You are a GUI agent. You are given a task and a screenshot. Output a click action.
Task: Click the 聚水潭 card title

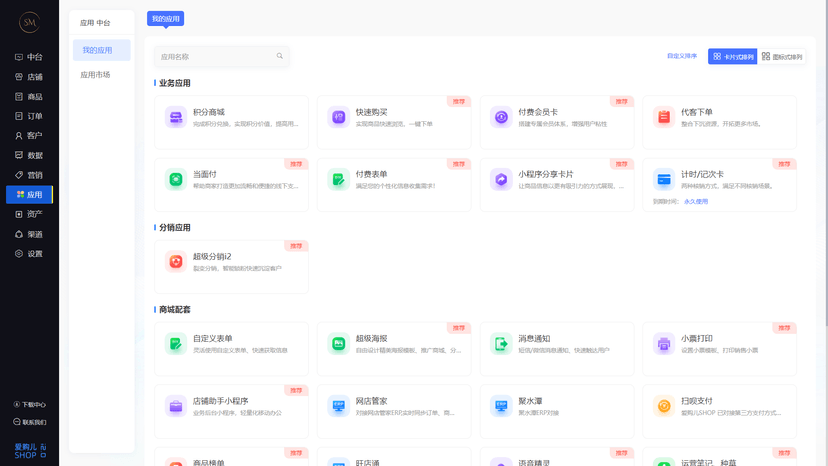coord(530,400)
